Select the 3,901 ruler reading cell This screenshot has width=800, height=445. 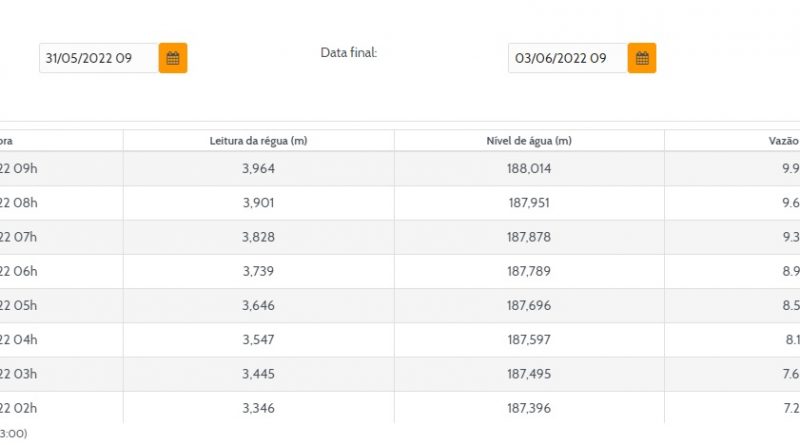[258, 203]
